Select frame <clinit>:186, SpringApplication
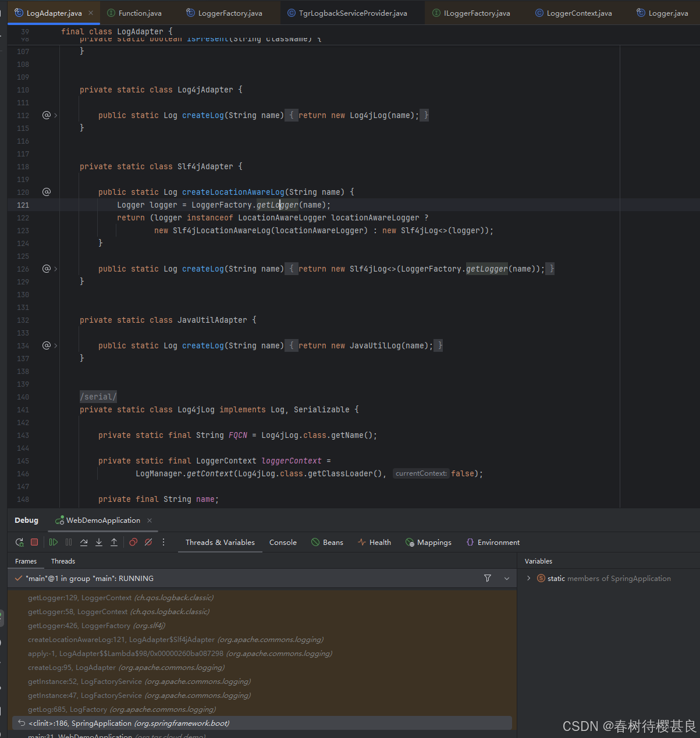 (262, 723)
